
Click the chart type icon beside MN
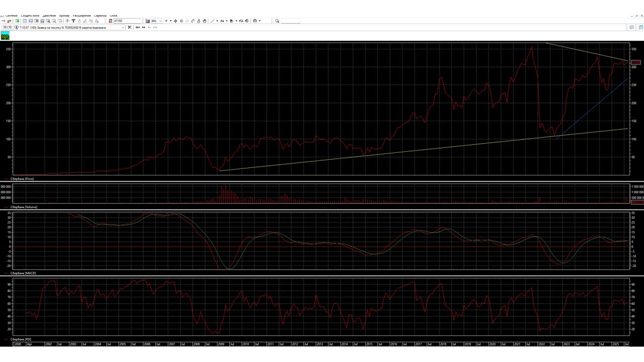(x=148, y=21)
